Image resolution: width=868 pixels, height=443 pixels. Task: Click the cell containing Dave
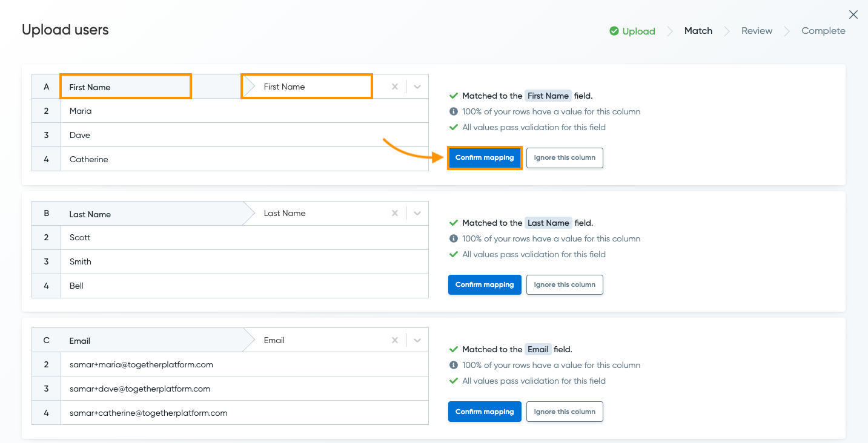(245, 135)
